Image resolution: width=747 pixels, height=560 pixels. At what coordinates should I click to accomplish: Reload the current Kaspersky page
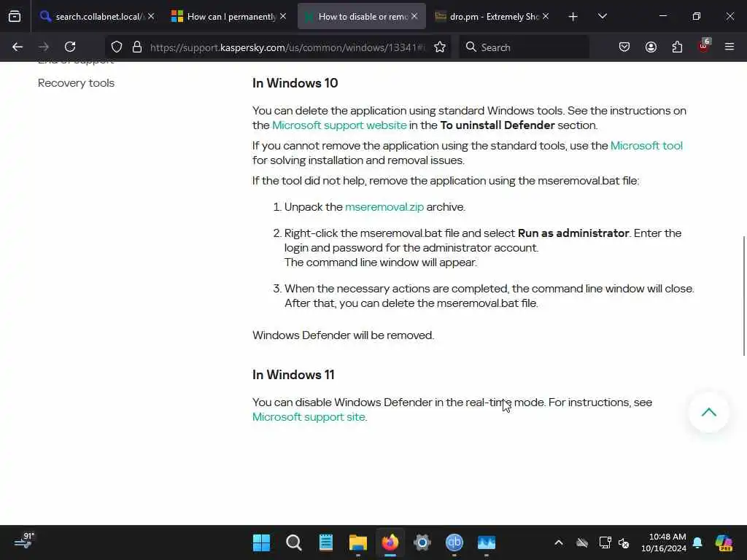click(x=70, y=47)
